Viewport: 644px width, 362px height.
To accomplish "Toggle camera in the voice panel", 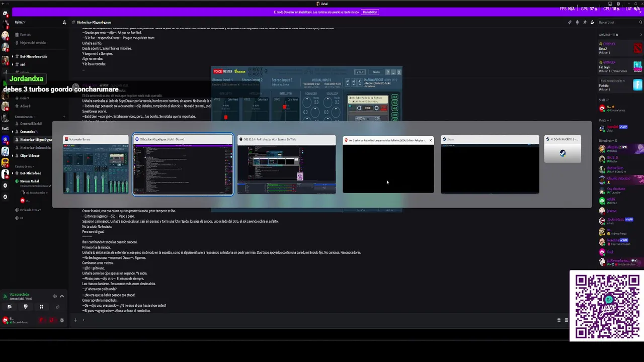I will (x=9, y=307).
